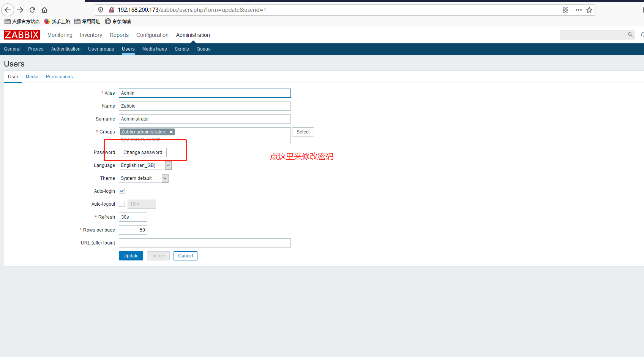Click the QR code icon in address bar
The width and height of the screenshot is (644, 357).
[x=565, y=10]
